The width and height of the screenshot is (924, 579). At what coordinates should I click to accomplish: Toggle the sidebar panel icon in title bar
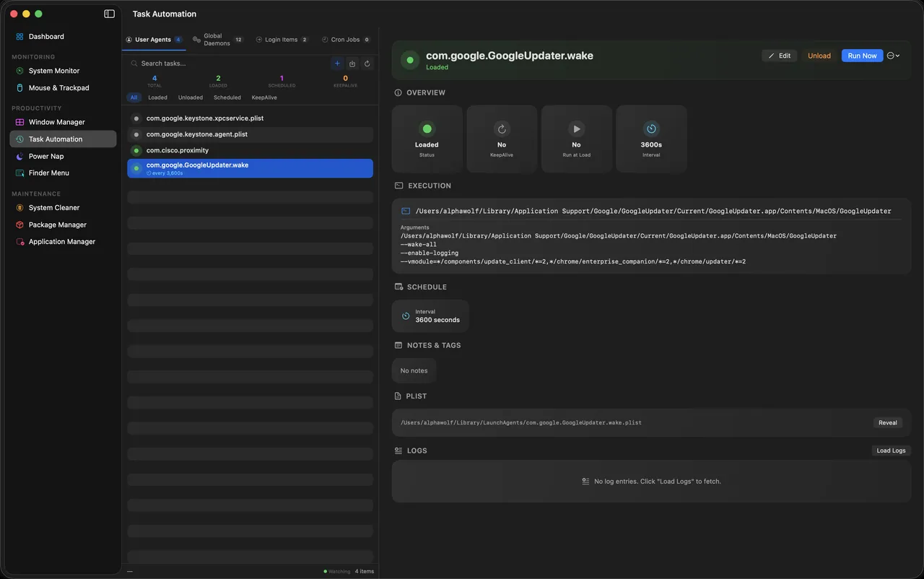pyautogui.click(x=109, y=14)
